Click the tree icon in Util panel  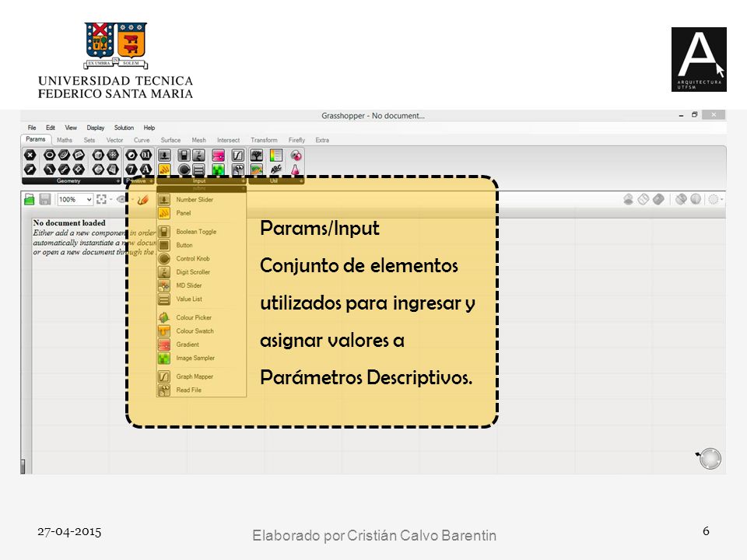tap(257, 156)
